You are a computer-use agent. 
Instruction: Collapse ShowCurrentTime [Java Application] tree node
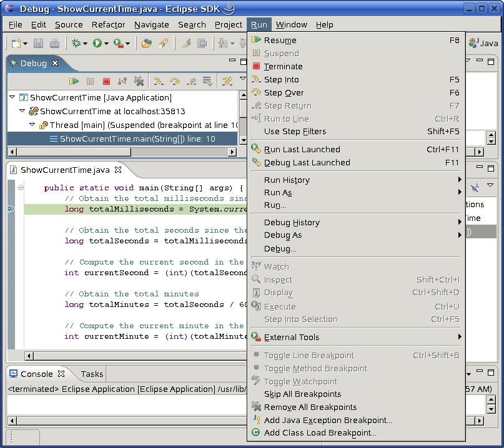point(12,97)
